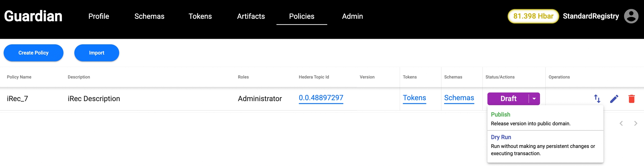The width and height of the screenshot is (644, 166).
Task: Click the 81.398 Hbar balance badge
Action: point(533,16)
